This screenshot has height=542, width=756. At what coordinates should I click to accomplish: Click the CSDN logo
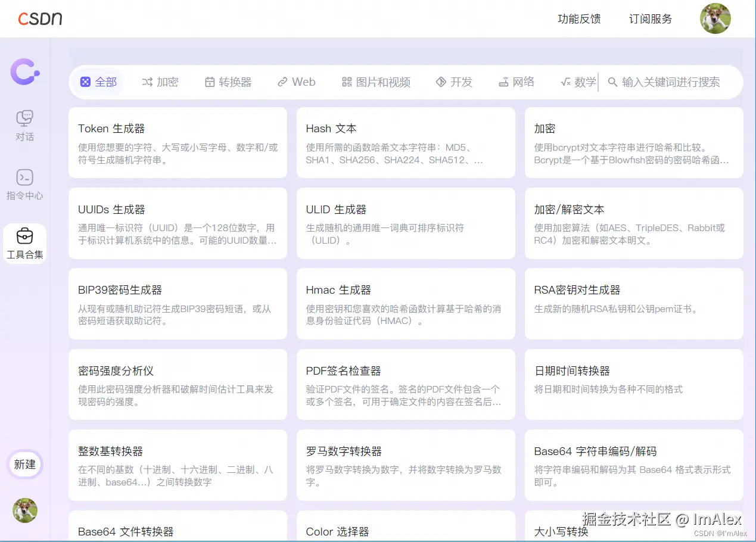[x=40, y=18]
